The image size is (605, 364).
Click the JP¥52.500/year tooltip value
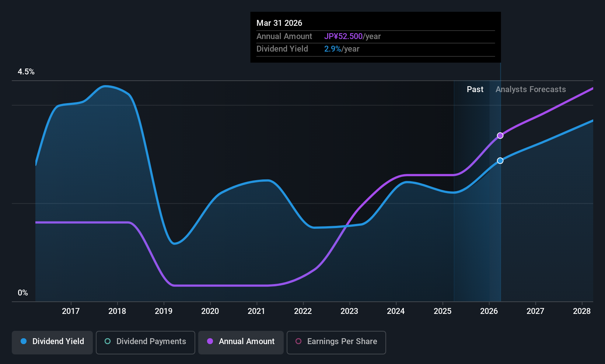[x=352, y=36]
